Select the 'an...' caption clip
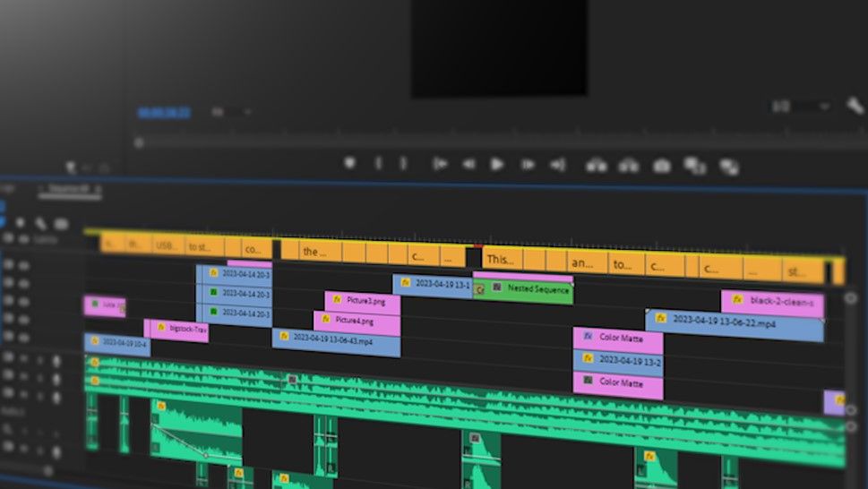This screenshot has width=868, height=489. 588,262
